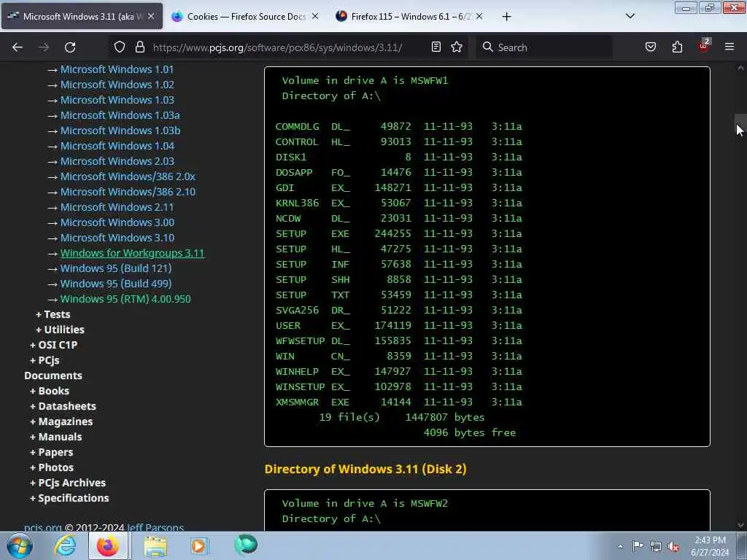Click the muted volume tray icon
Viewport: 747px width, 560px height.
click(x=673, y=547)
